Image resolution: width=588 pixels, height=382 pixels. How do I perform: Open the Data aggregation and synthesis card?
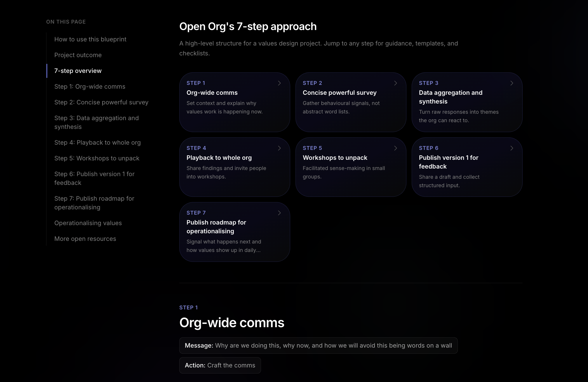pyautogui.click(x=467, y=102)
